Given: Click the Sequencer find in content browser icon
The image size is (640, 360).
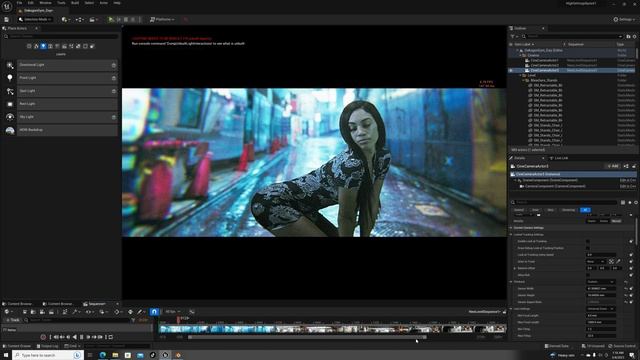Looking at the screenshot, I should pos(33,312).
